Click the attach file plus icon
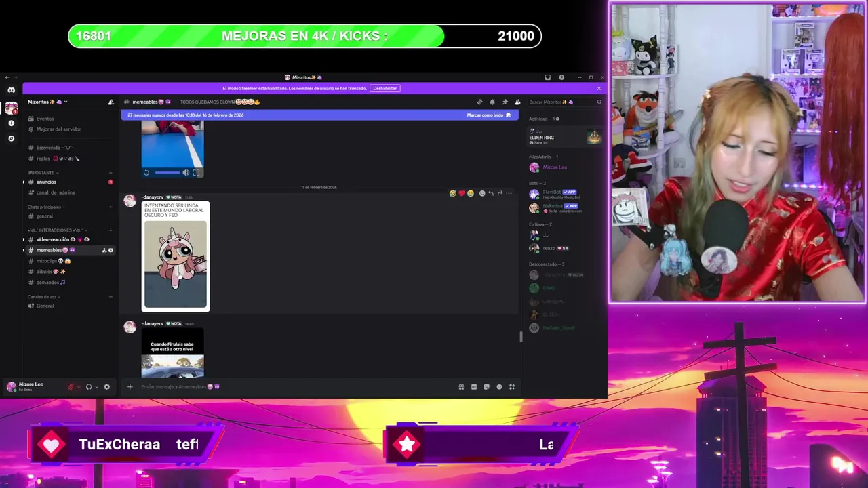This screenshot has width=868, height=488. (130, 387)
